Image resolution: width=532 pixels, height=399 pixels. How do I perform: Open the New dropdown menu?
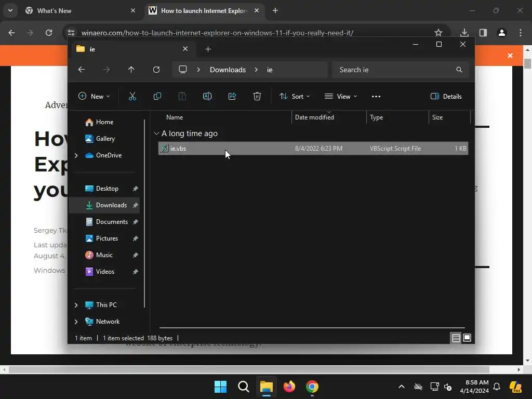[x=94, y=96]
